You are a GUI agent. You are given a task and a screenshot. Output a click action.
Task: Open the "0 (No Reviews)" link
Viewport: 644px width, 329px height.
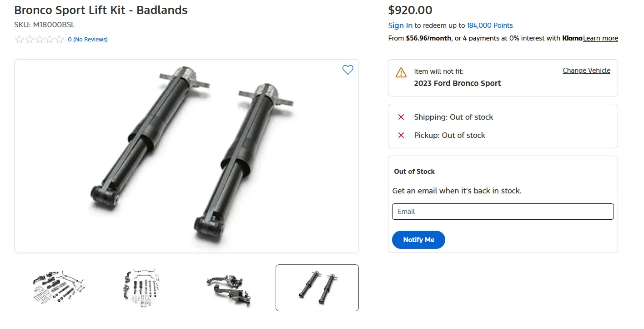click(x=88, y=40)
